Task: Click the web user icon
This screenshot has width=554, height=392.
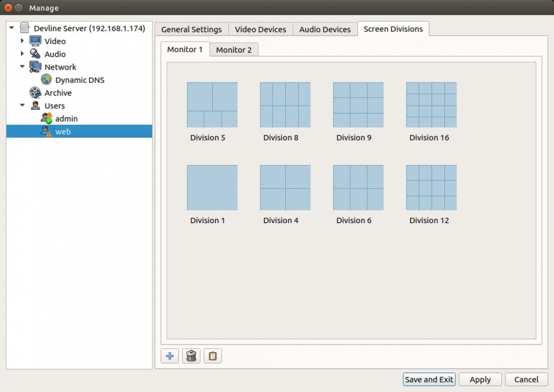Action: pyautogui.click(x=47, y=131)
